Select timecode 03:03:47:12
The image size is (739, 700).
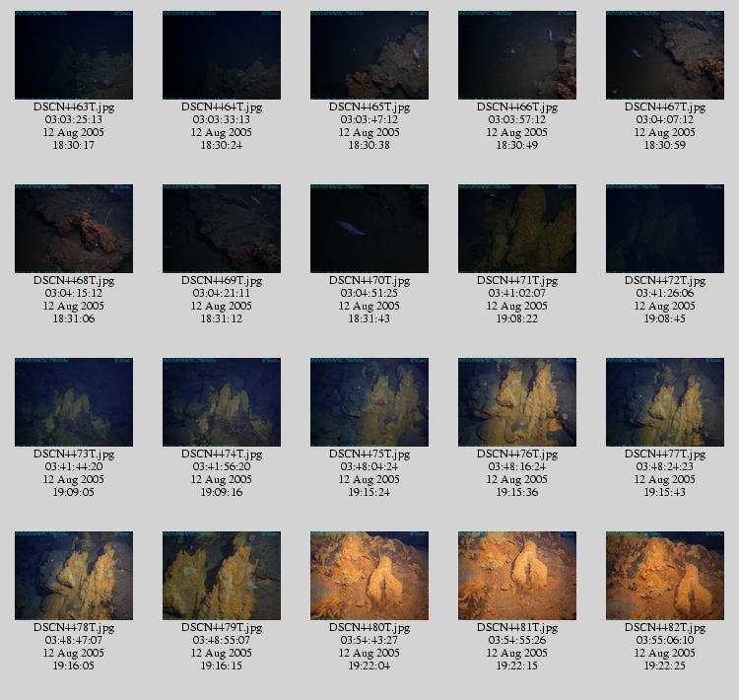tap(369, 119)
